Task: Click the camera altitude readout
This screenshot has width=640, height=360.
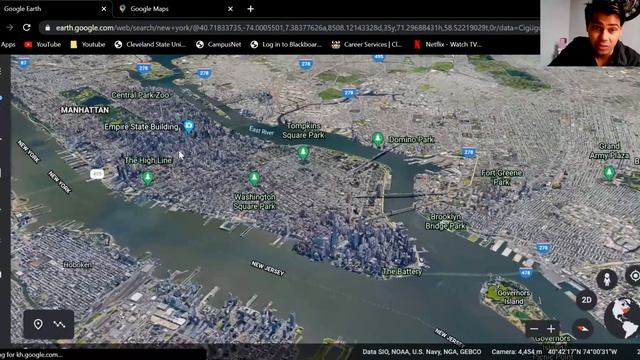Action: pos(516,351)
